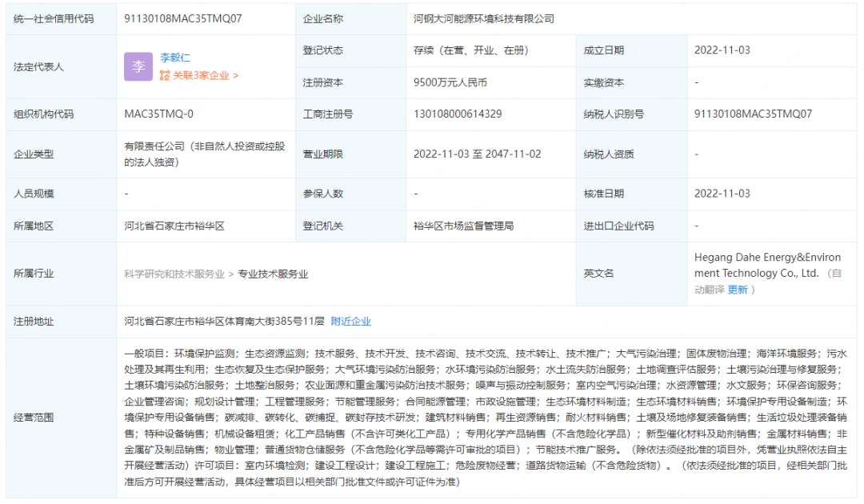This screenshot has width=864, height=504.
Task: Click the 注册地址 label cell
Action: pos(61,322)
